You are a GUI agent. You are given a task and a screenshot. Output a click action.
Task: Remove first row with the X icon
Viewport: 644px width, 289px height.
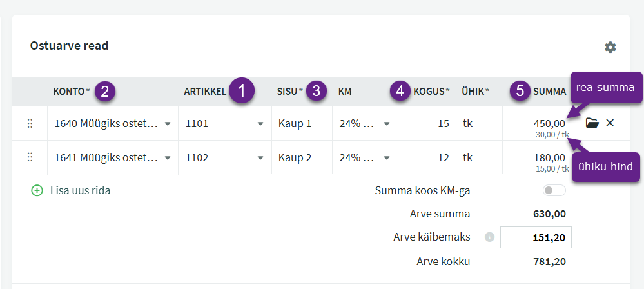click(610, 123)
